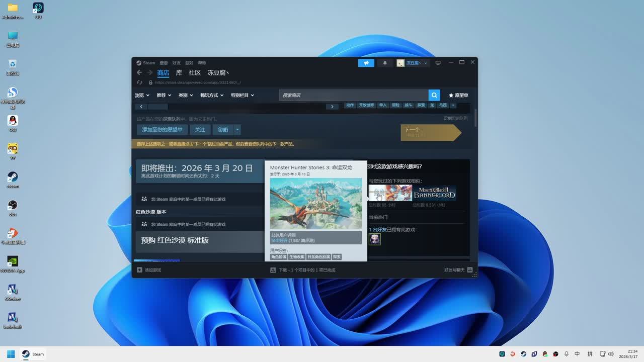Viewport: 644px width, 362px height.
Task: Open the notifications bell
Action: (385, 63)
